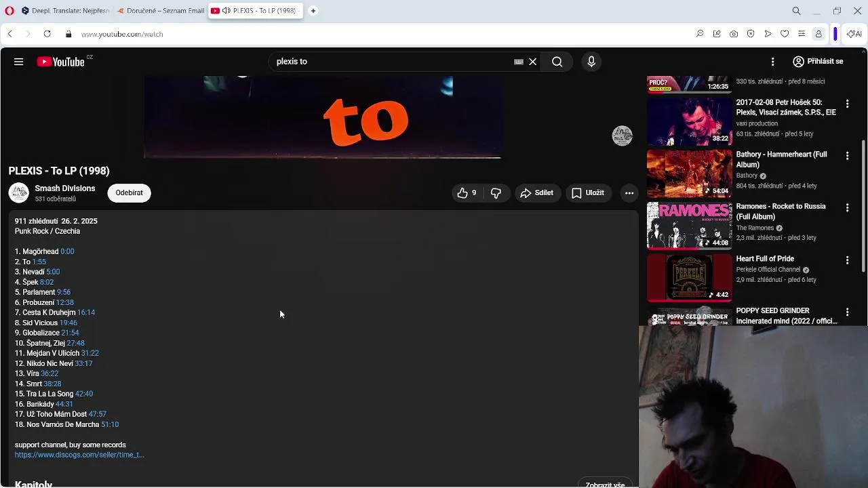This screenshot has height=488, width=868.
Task: Jump to Mejdan V Ulicích 31:22
Action: coord(90,353)
